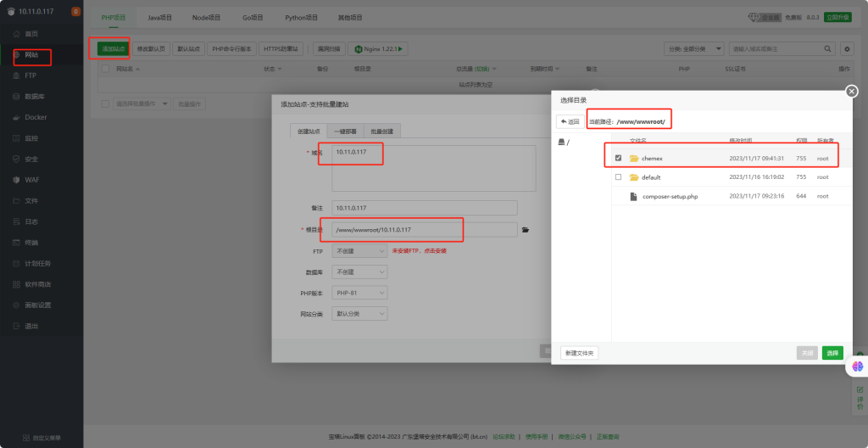Click the 修改默认页 button
This screenshot has height=448, width=868.
(x=151, y=49)
